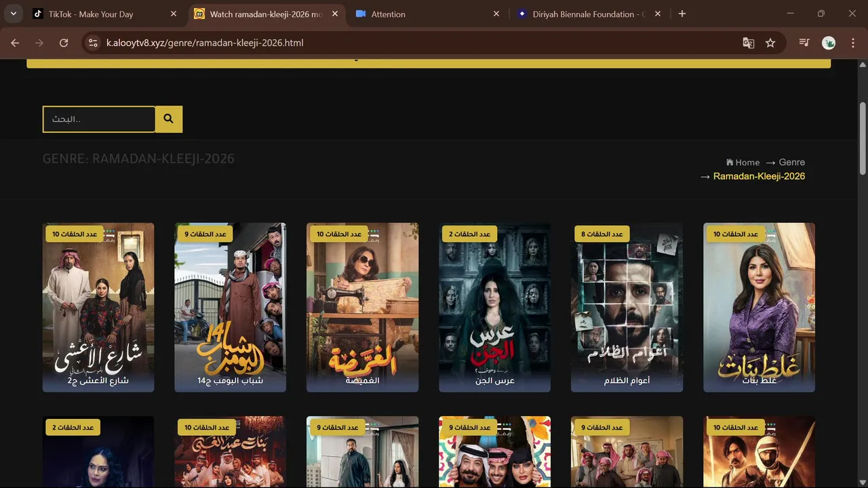Focus the البحث search input field

99,119
